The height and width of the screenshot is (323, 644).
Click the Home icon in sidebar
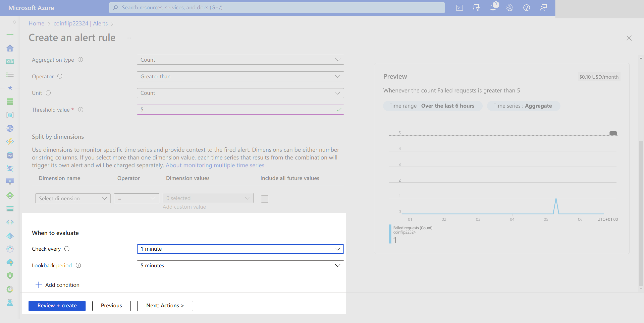[x=10, y=48]
